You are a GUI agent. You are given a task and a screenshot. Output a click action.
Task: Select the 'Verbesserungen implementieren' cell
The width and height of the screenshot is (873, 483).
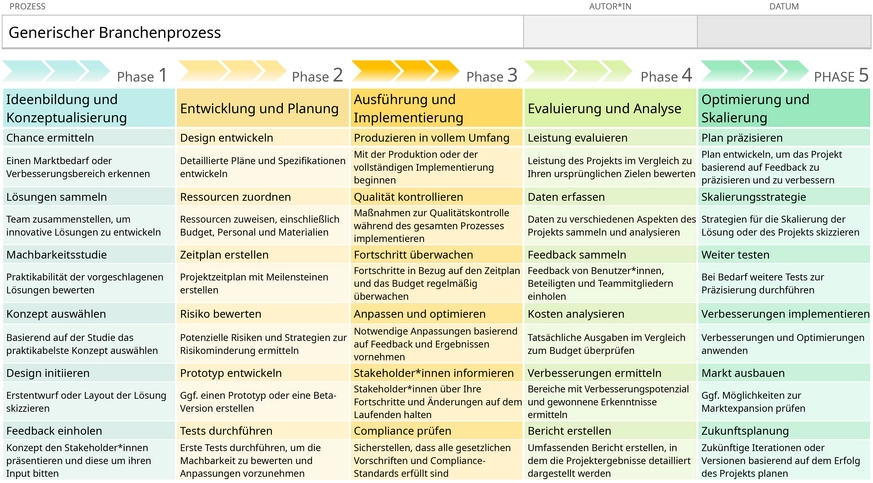784,314
